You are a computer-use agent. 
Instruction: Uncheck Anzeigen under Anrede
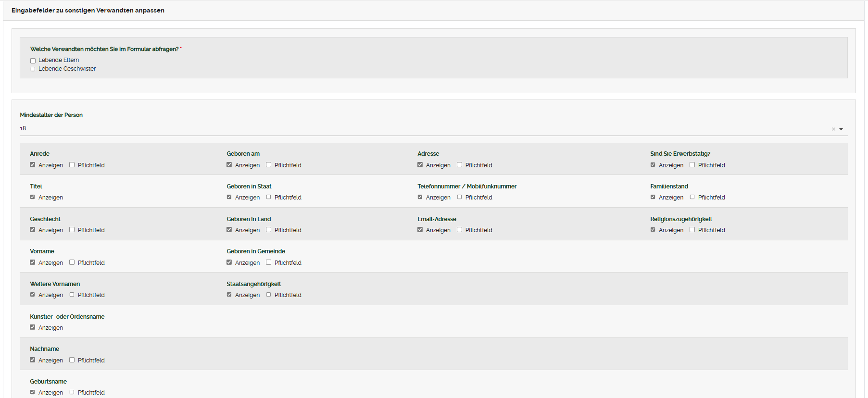pos(33,165)
